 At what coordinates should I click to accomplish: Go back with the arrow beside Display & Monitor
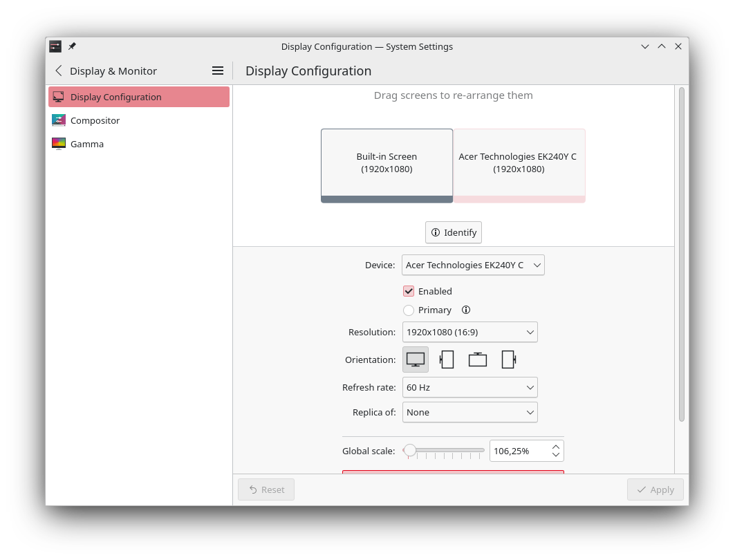(x=59, y=71)
